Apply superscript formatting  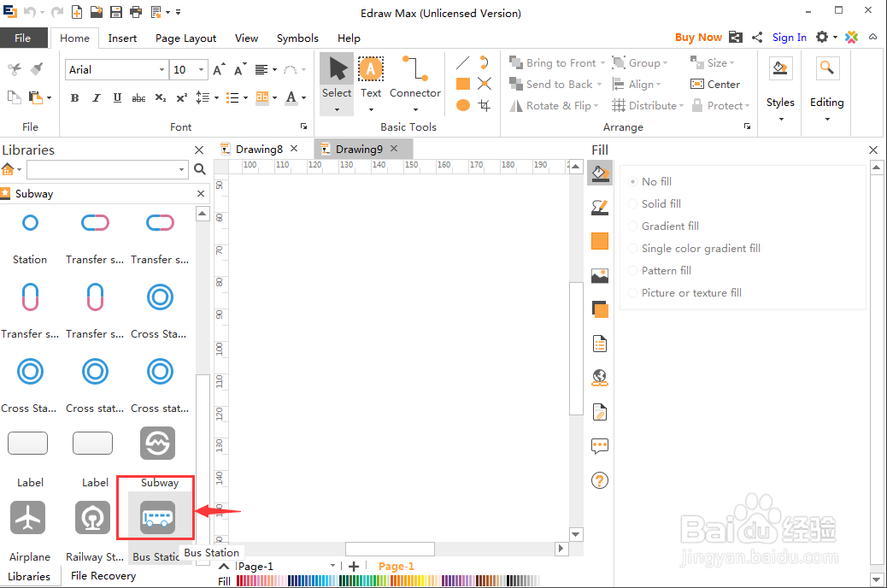pyautogui.click(x=181, y=98)
